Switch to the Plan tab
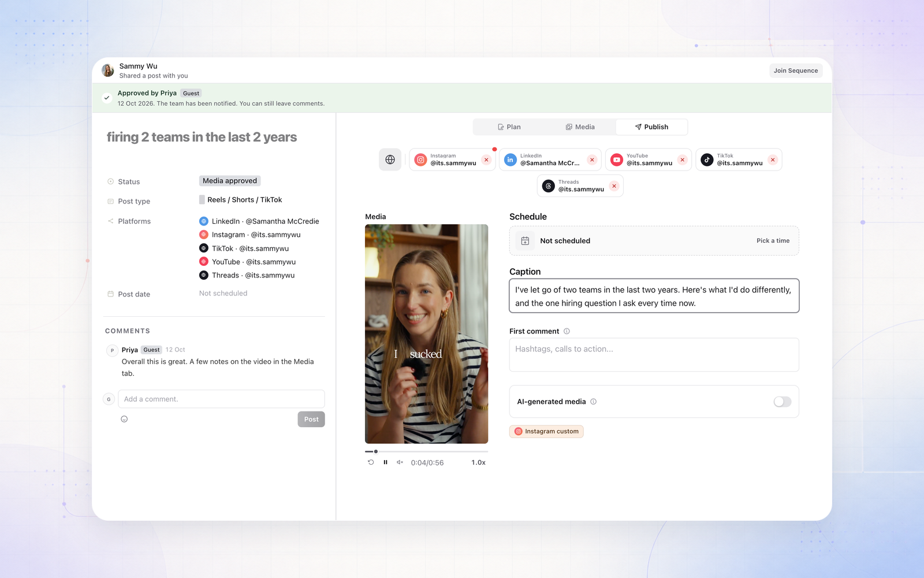Screen dimensions: 924x578 pos(509,127)
